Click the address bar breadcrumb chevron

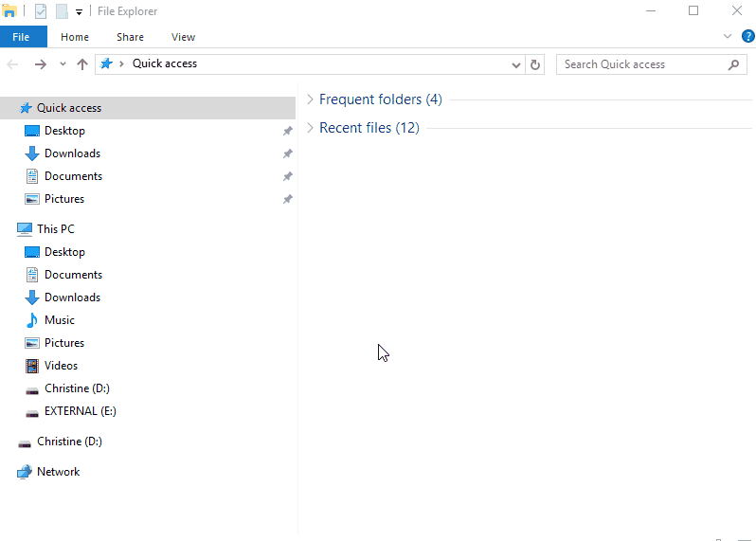pos(121,63)
